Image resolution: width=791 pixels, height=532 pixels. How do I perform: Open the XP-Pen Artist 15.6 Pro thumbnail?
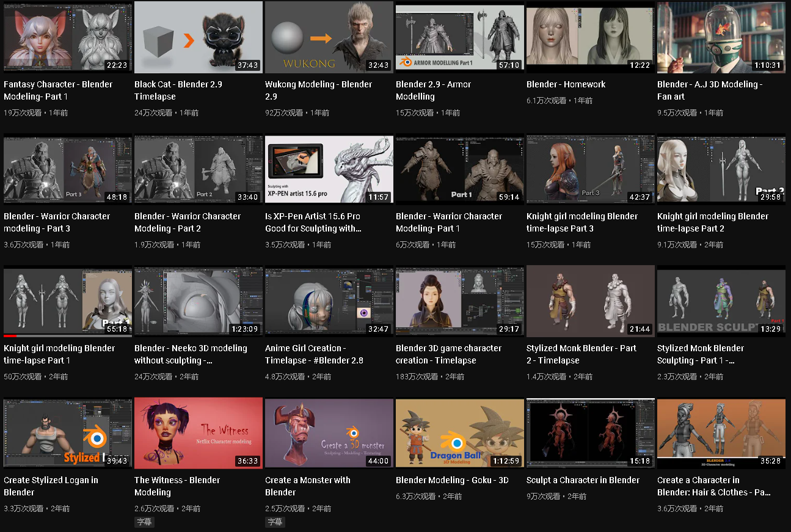coord(329,169)
